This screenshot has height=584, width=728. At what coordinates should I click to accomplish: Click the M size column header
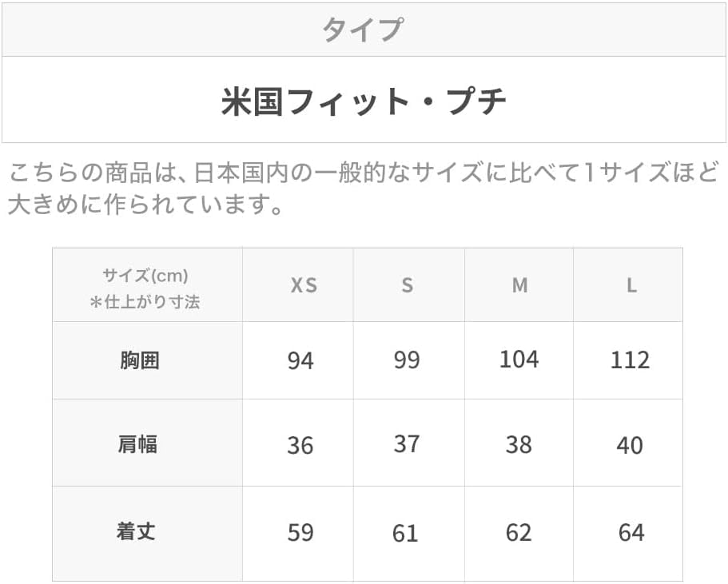[520, 285]
